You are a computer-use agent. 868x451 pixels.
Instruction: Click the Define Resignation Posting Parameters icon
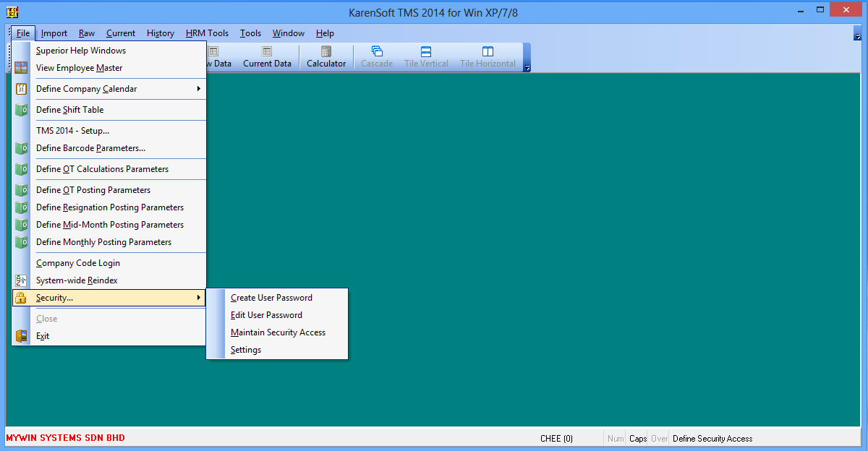[x=21, y=207]
